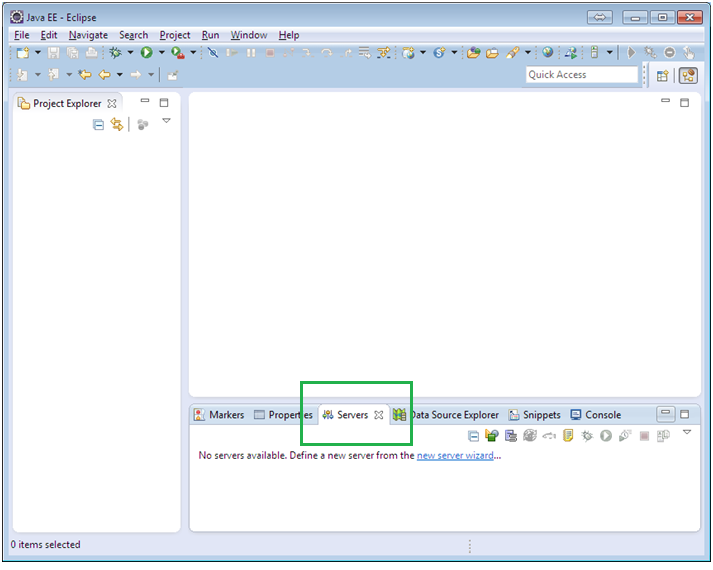This screenshot has width=713, height=570.
Task: Click the Pin Editor icon
Action: coord(172,75)
